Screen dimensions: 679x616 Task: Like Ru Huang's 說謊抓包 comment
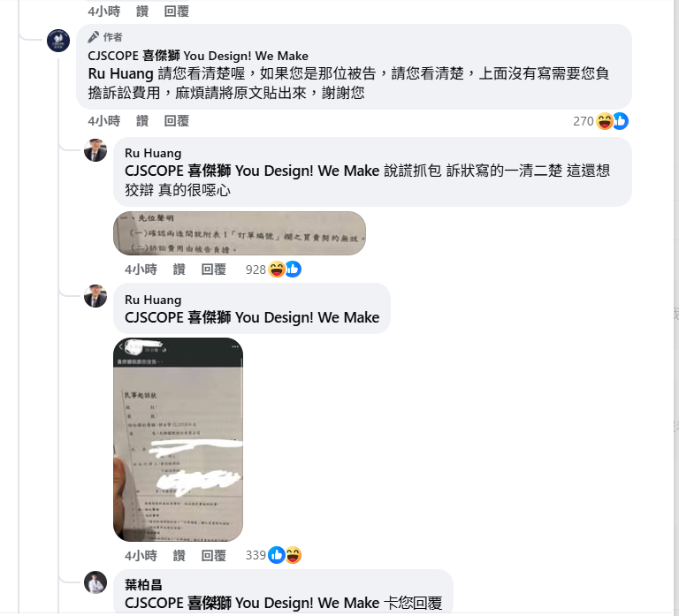click(x=179, y=270)
